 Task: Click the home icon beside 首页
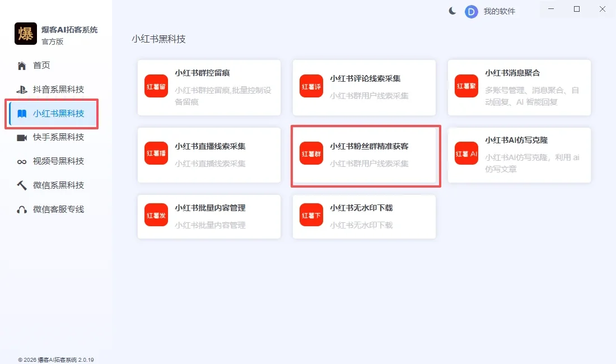(x=22, y=66)
